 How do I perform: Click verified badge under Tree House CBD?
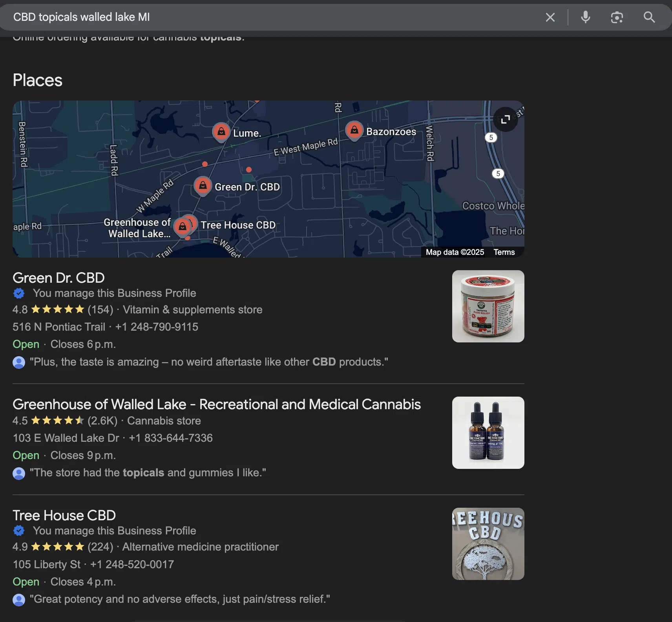click(x=19, y=531)
